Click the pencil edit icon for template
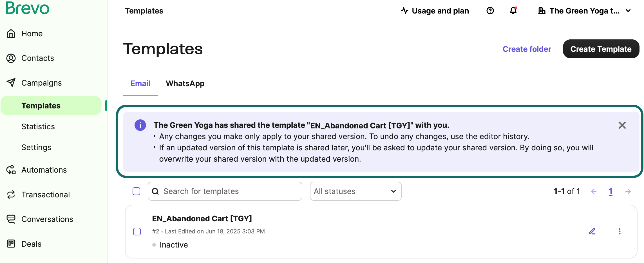Viewport: 644px width, 263px height. coord(592,231)
